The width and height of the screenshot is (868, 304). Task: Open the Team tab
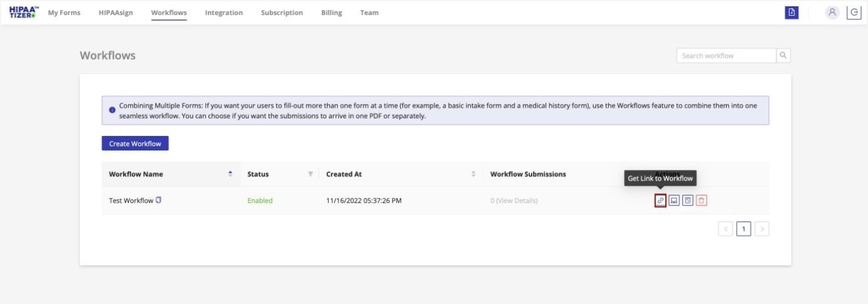pos(369,13)
